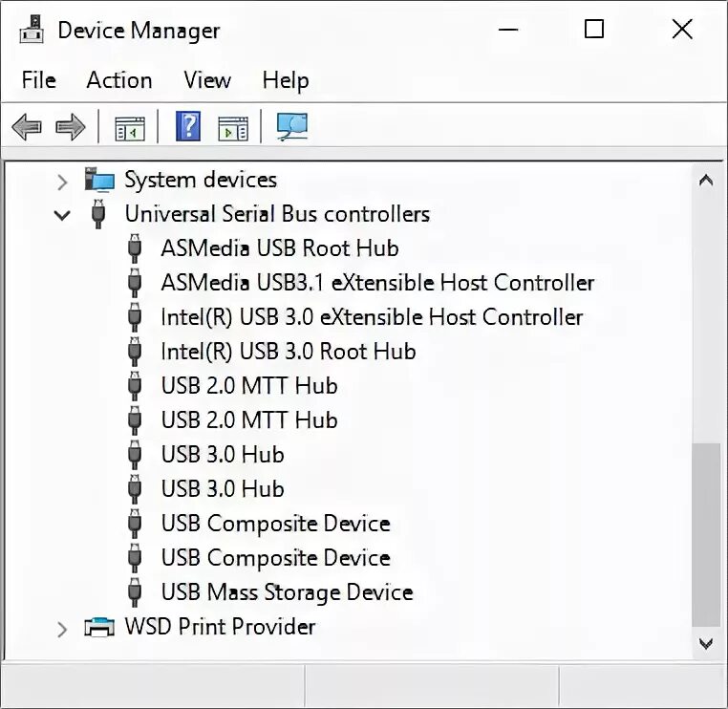Click Scan for hardware changes monitor icon

tap(291, 127)
